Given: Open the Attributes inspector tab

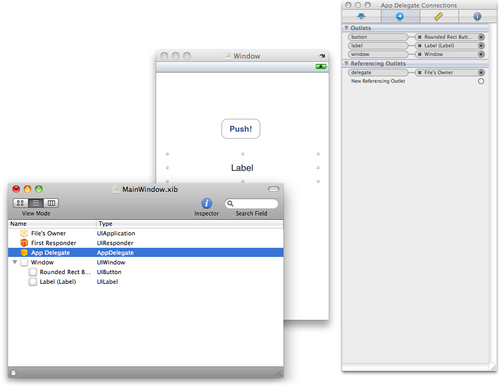Looking at the screenshot, I should pos(361,16).
